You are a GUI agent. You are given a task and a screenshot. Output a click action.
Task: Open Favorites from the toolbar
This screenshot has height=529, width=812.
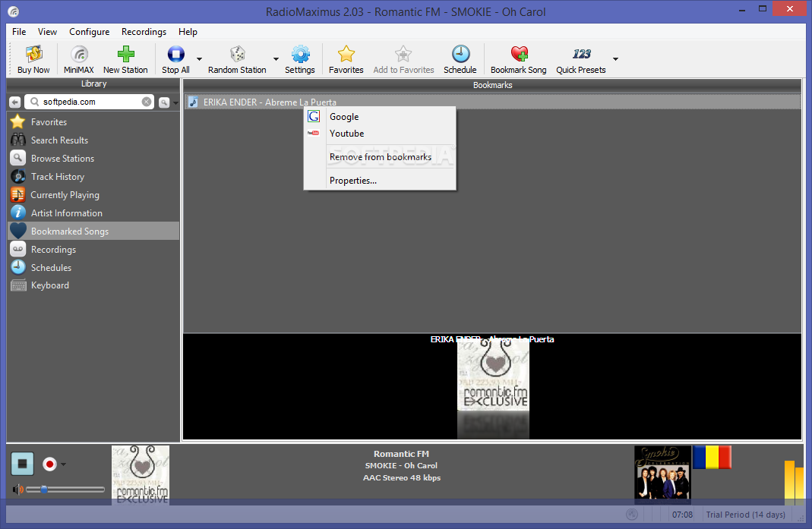[346, 59]
